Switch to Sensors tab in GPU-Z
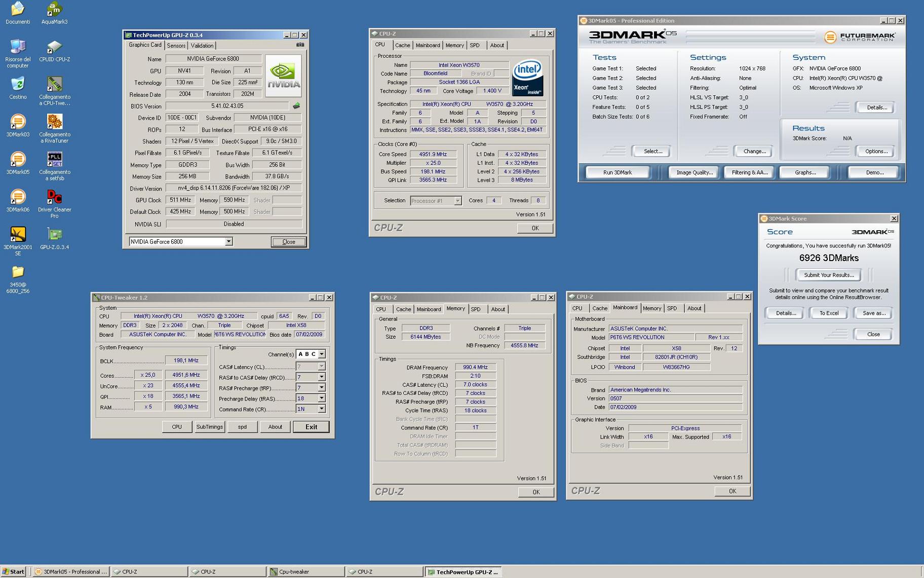The width and height of the screenshot is (924, 578). 176,46
